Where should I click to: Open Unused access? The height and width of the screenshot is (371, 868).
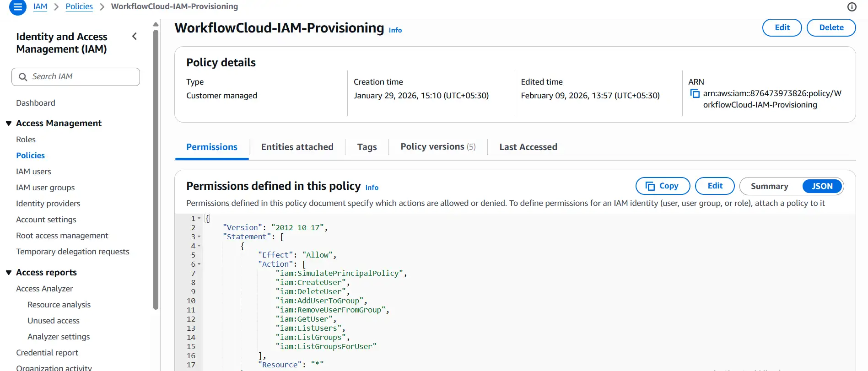point(54,321)
